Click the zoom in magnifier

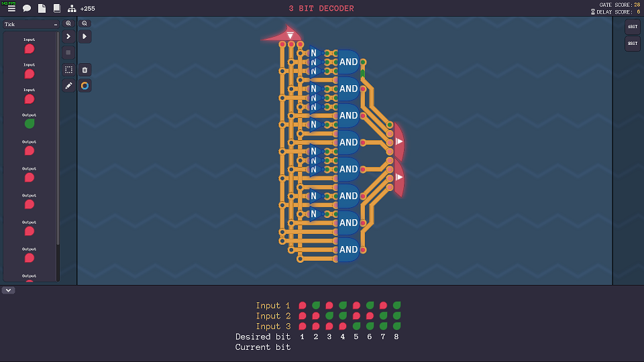[x=68, y=23]
